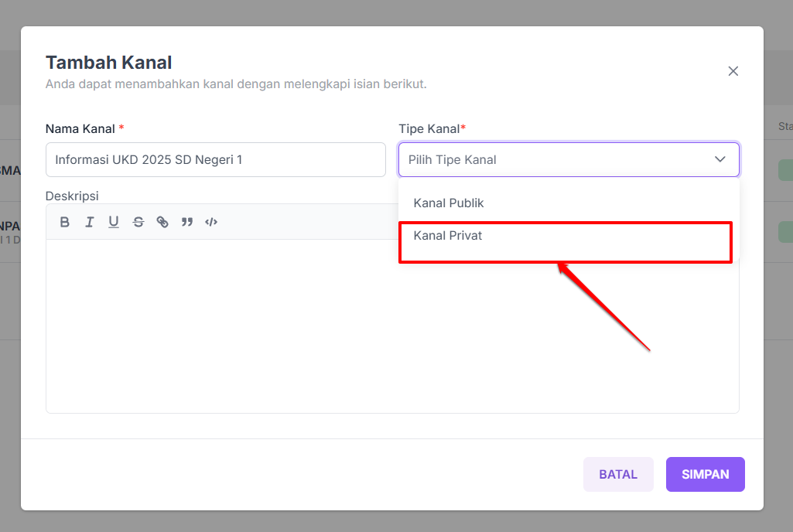This screenshot has height=532, width=793.
Task: Click the Pilih Tipe Kanal placeholder text
Action: click(453, 160)
